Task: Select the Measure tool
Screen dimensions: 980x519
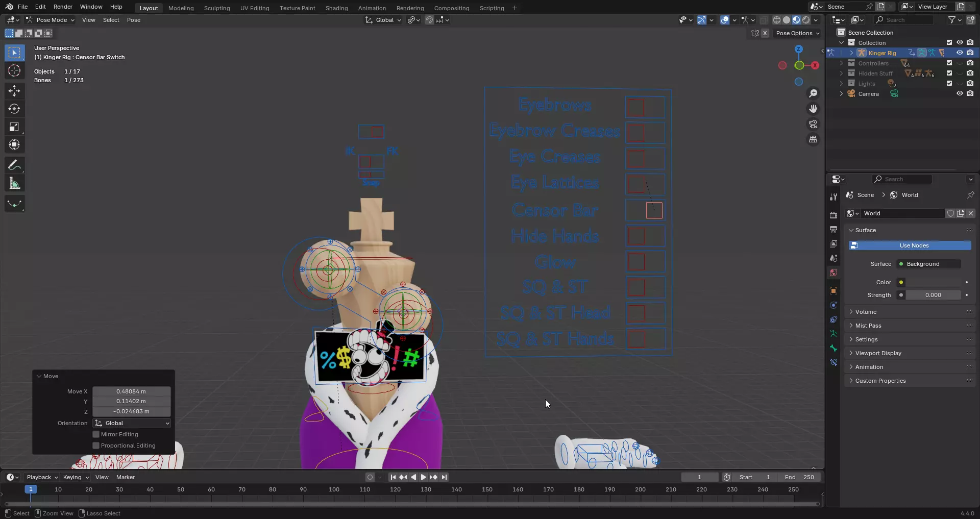Action: (14, 183)
